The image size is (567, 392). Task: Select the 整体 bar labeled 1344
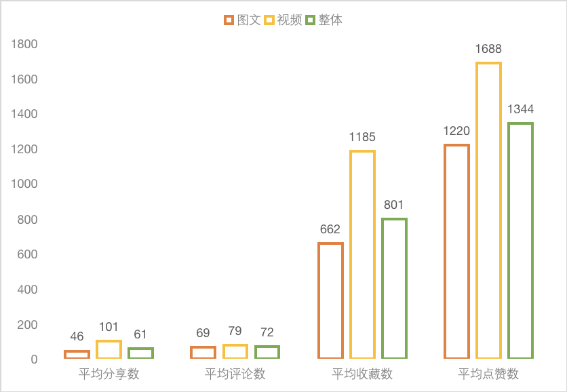pyautogui.click(x=520, y=241)
